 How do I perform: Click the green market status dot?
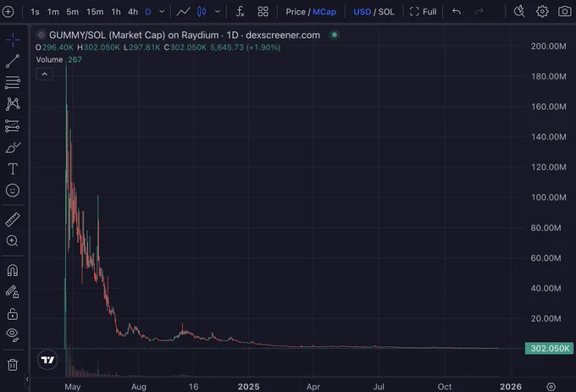335,35
